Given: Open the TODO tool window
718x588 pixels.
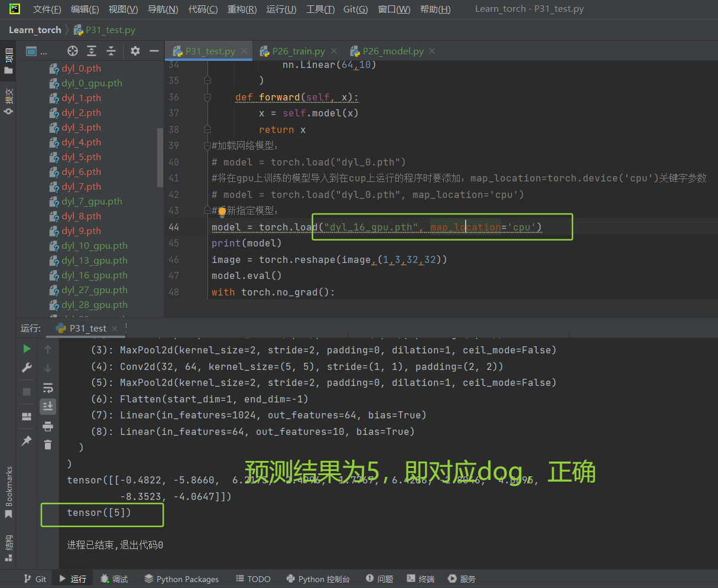Looking at the screenshot, I should (x=253, y=579).
